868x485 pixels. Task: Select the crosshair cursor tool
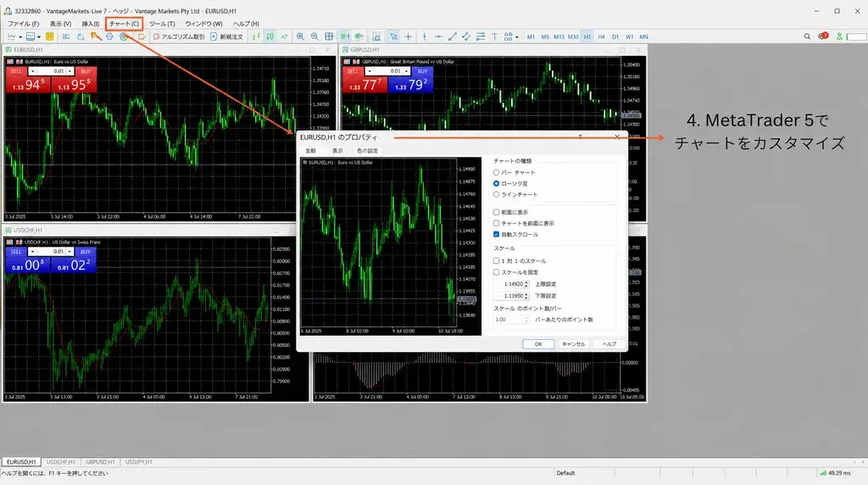click(408, 36)
